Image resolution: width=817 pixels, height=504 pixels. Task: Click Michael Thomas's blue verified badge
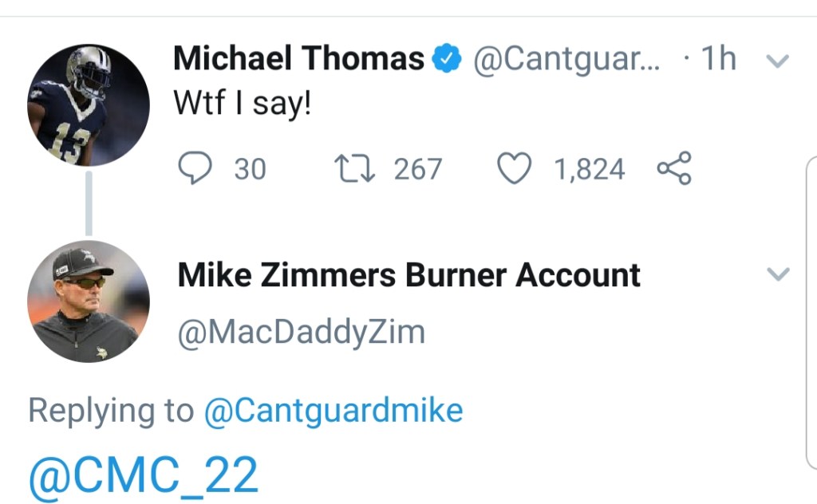pyautogui.click(x=448, y=59)
